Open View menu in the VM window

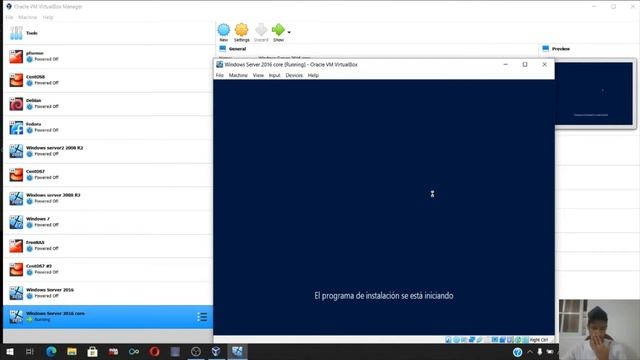click(x=258, y=76)
